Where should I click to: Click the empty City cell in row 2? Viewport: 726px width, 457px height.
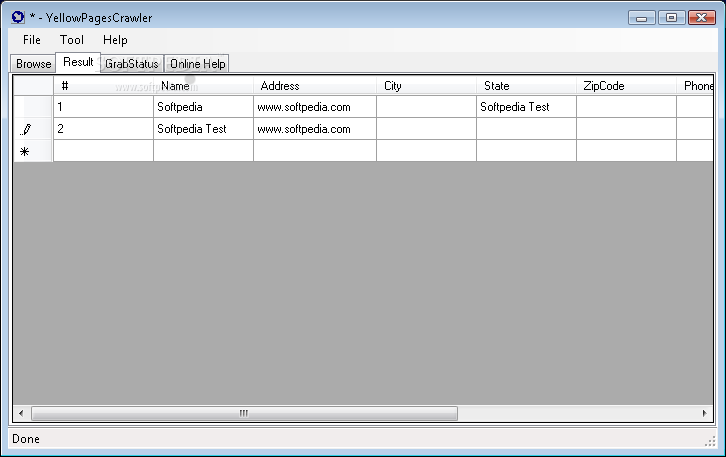426,129
